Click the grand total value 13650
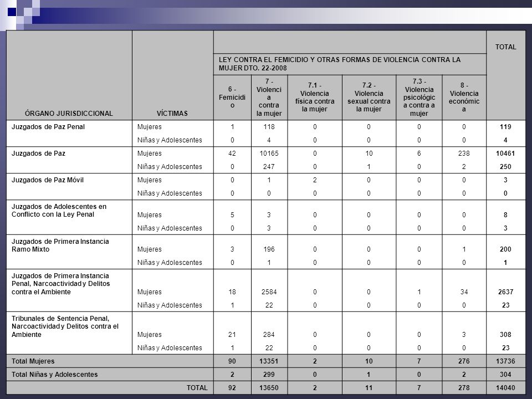This screenshot has width=532, height=399. [269, 388]
